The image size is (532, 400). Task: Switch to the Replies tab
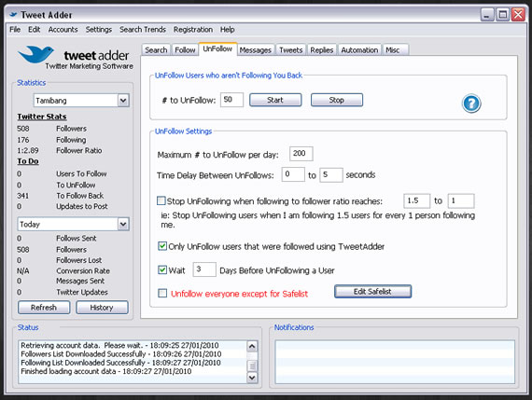[322, 49]
